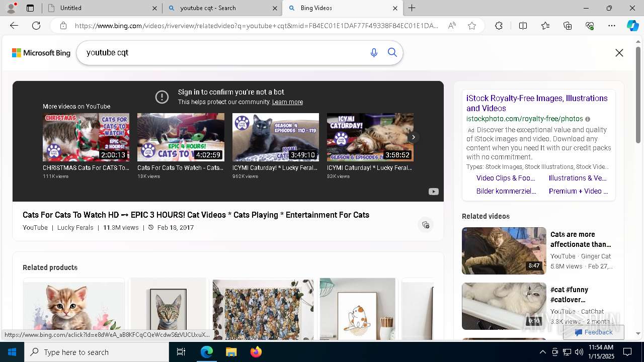Open the watercolor kitten product image
Screen dimensions: 644x362
point(73,309)
